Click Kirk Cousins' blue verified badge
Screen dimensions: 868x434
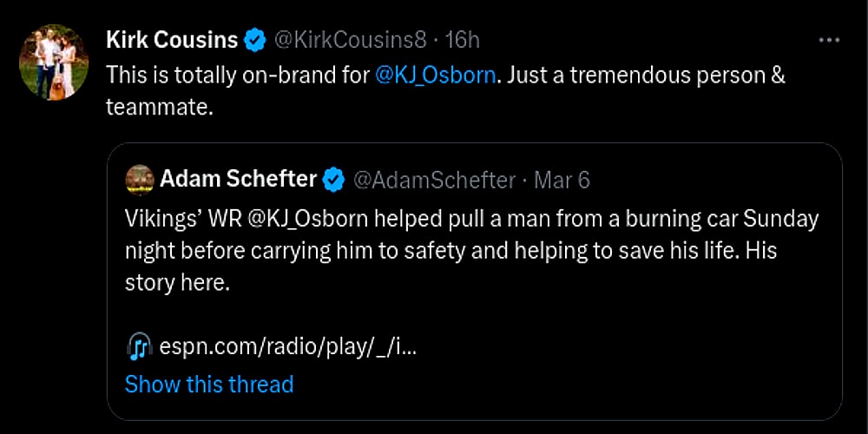pyautogui.click(x=255, y=40)
